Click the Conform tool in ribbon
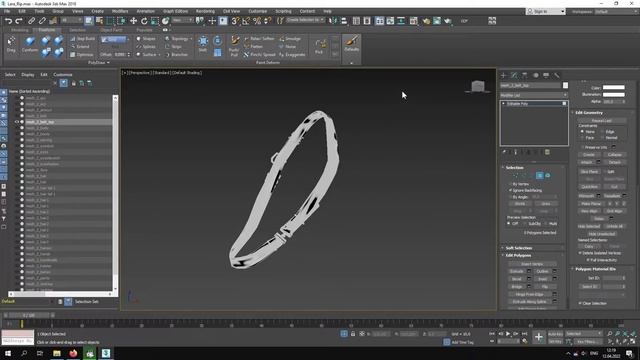This screenshot has height=360, width=640. coord(30,44)
